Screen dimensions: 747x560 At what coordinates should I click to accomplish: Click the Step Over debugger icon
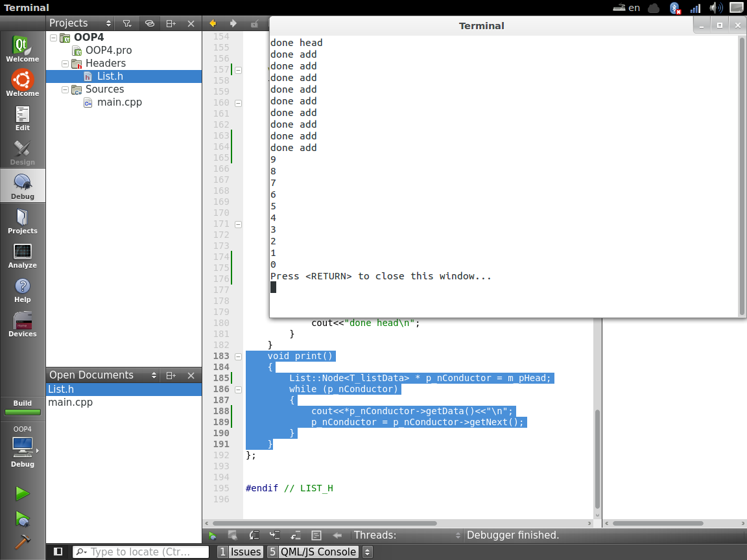(x=254, y=535)
